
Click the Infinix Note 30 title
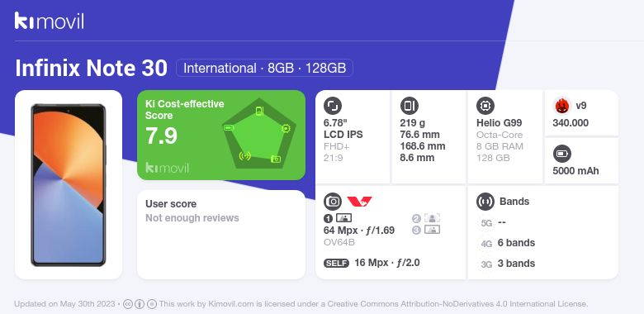click(x=91, y=68)
